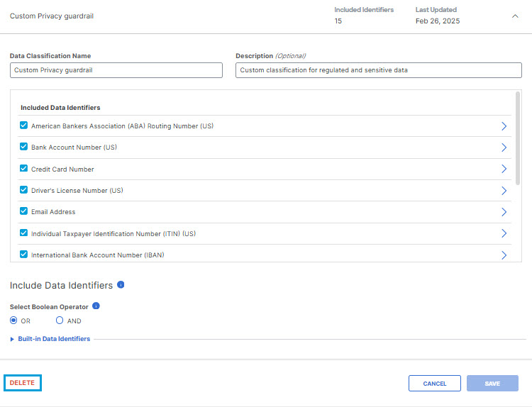The height and width of the screenshot is (407, 532).
Task: Open details arrow for Bank Account Number (US)
Action: tap(504, 147)
